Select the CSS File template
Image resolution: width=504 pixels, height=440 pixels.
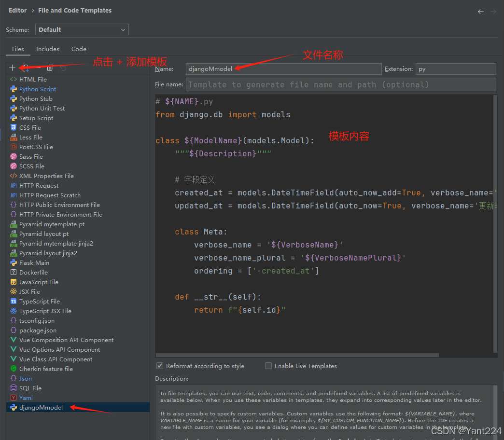78,127
